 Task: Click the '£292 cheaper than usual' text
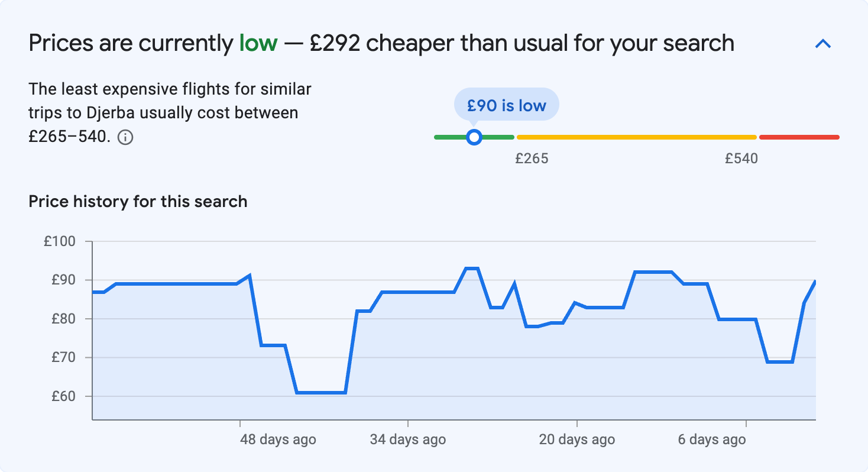coord(449,43)
